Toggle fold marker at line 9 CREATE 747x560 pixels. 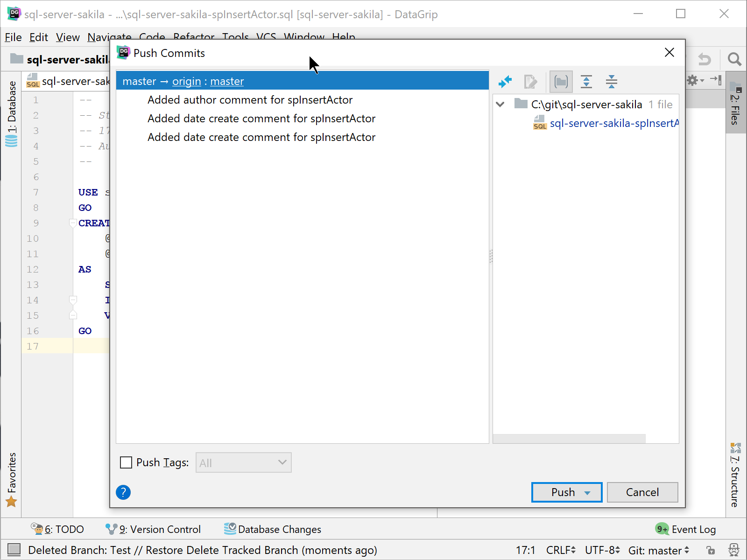pos(73,223)
